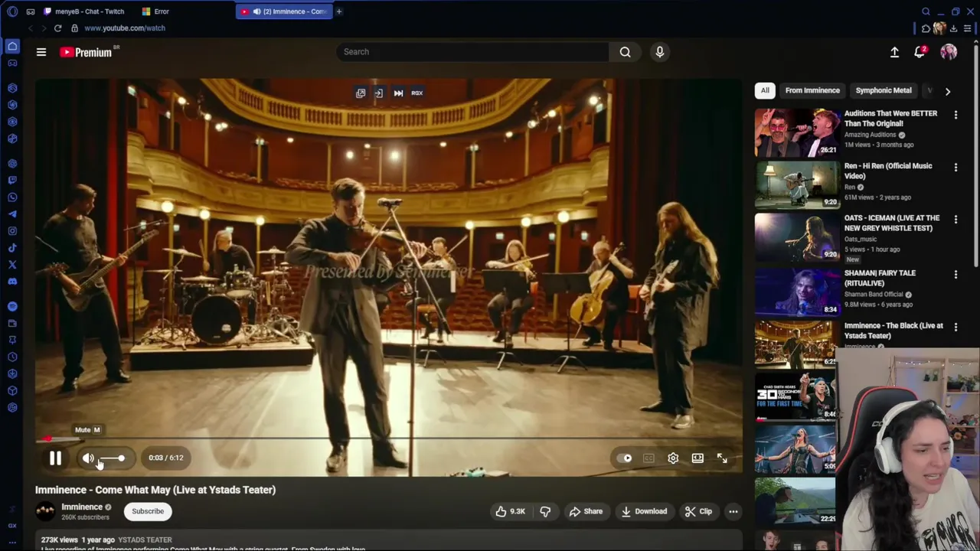Open the YouTube upload/create icon
The image size is (980, 551).
point(894,52)
